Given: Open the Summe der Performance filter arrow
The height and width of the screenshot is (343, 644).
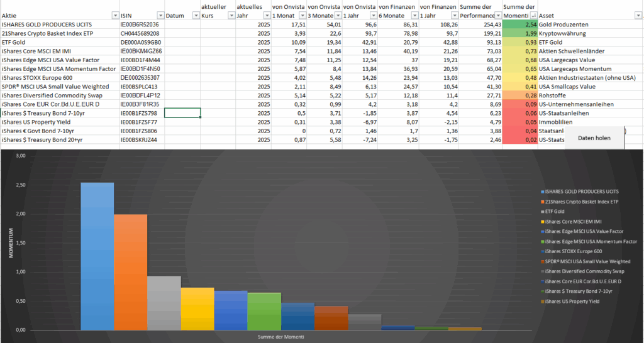Looking at the screenshot, I should point(497,15).
